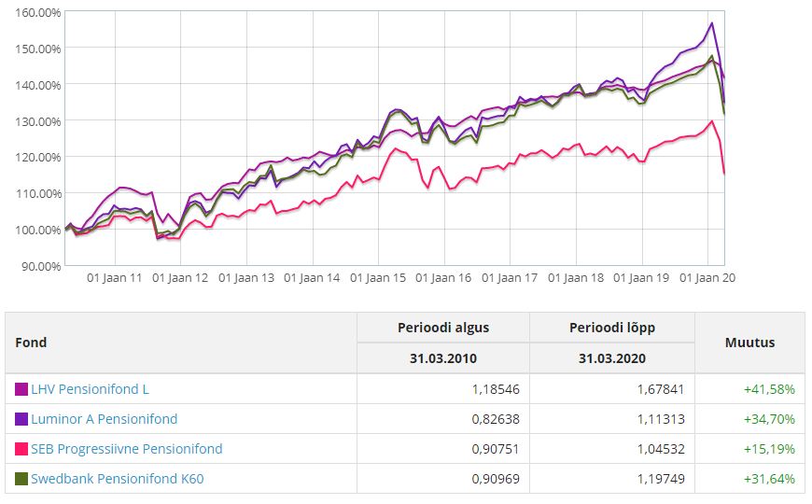
Task: Click the 130.00% y-axis label
Action: point(38,121)
